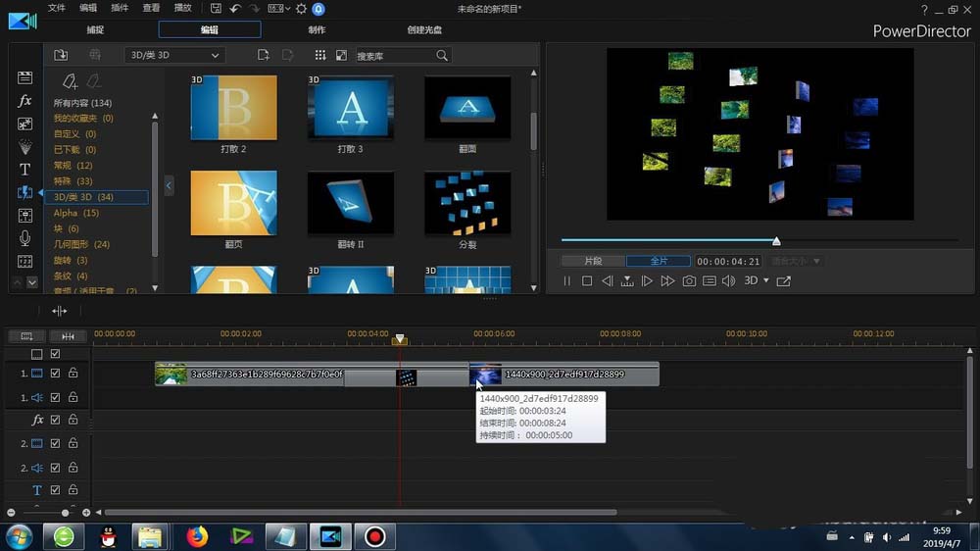
Task: Switch to the 捕捉 tab
Action: pos(96,29)
